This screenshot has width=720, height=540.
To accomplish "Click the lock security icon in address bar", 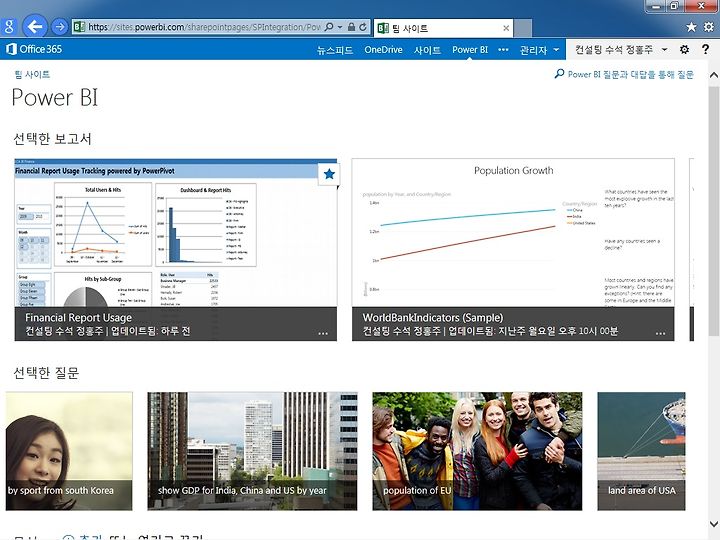I will click(351, 27).
